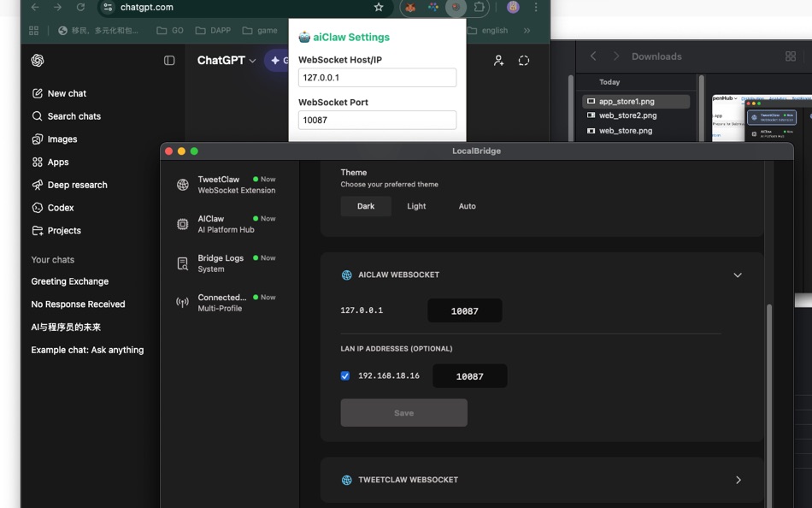Image resolution: width=812 pixels, height=508 pixels.
Task: Reload the chatgpt.com page
Action: point(80,7)
